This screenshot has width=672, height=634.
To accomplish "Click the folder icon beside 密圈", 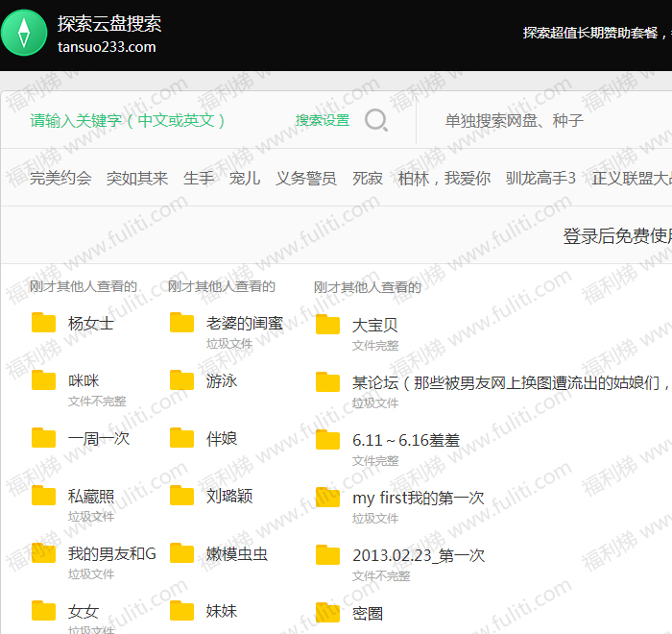I will point(328,613).
